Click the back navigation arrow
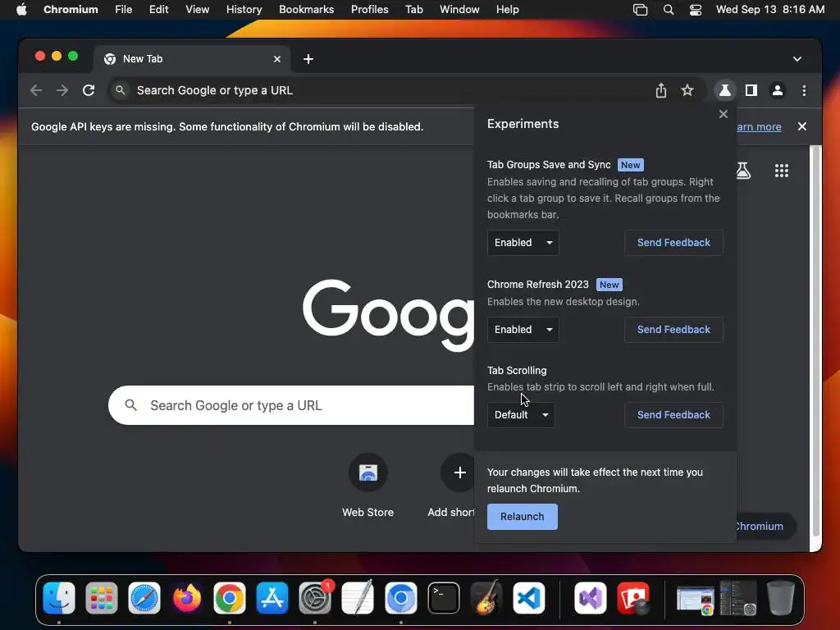The image size is (840, 630). (x=36, y=90)
